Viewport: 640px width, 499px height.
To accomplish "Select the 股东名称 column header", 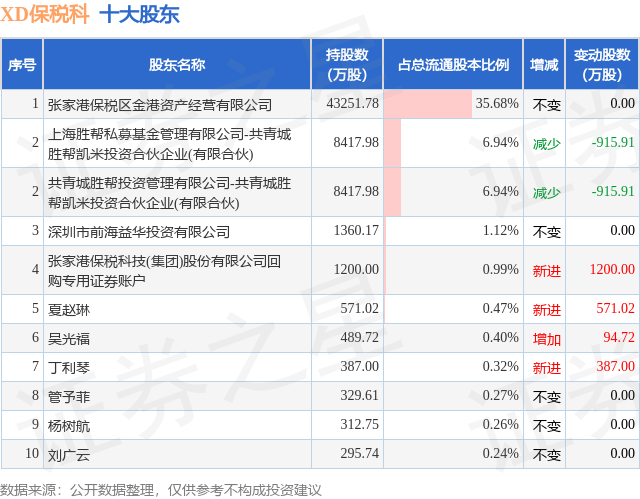I will tap(177, 64).
